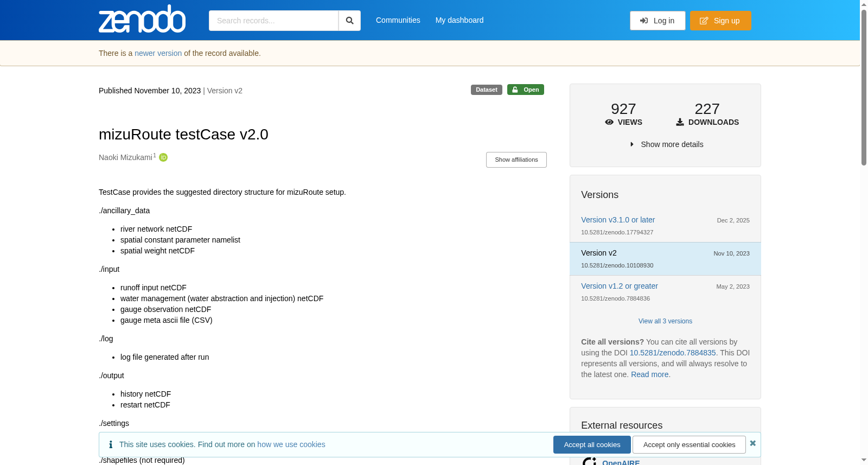
Task: Click the ORCID icon next to Naoki Mizukami
Action: [163, 157]
